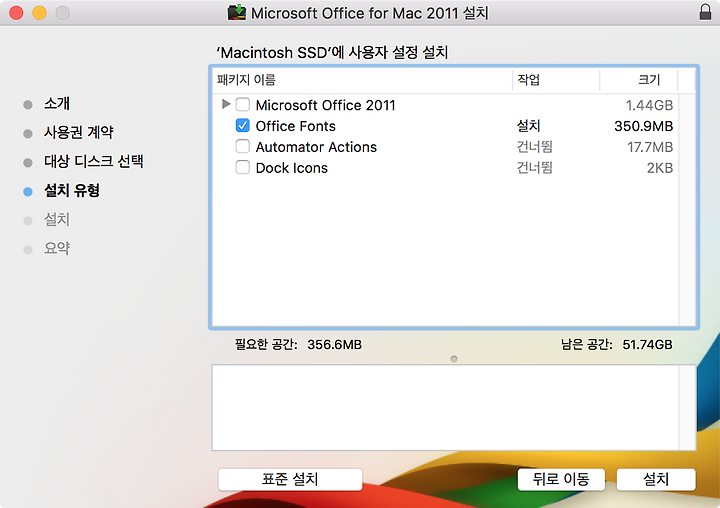Screen dimensions: 720x508
Task: Click the 17.7MB size value
Action: [650, 147]
